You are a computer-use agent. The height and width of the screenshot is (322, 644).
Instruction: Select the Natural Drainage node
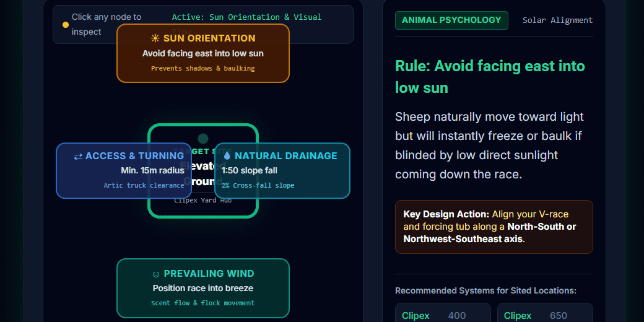click(x=282, y=170)
